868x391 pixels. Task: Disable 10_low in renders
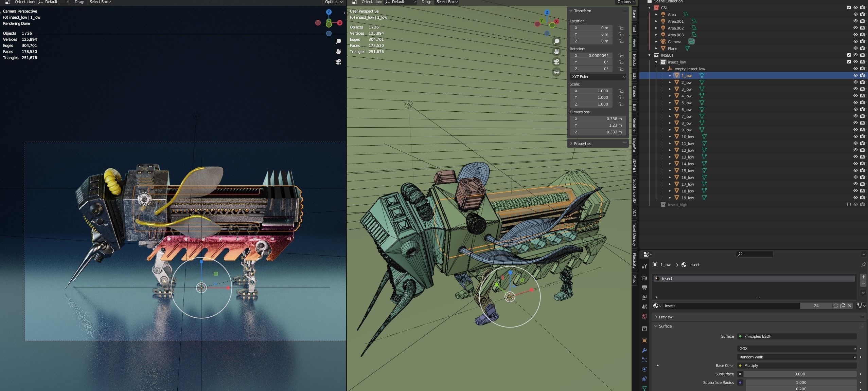(x=862, y=136)
